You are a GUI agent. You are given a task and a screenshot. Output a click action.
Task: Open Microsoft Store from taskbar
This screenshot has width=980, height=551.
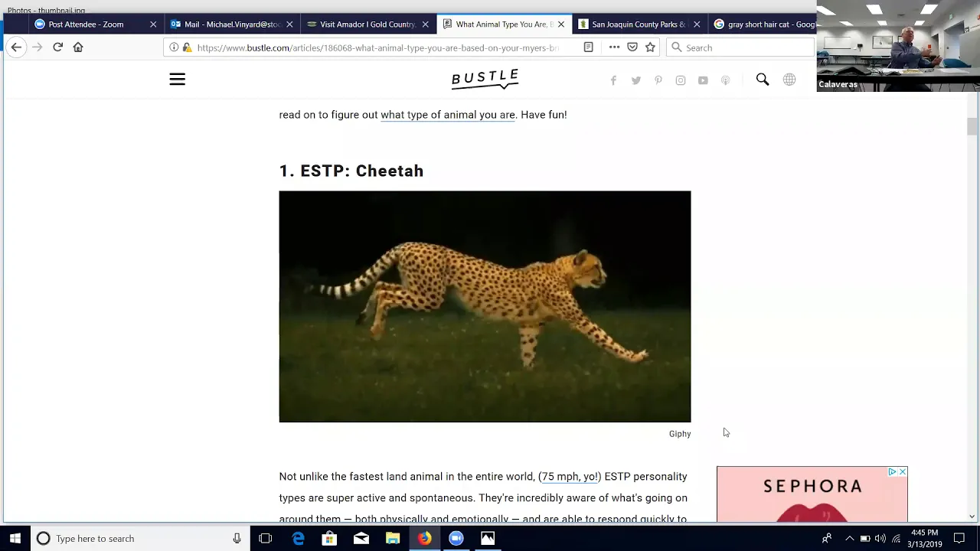click(329, 539)
